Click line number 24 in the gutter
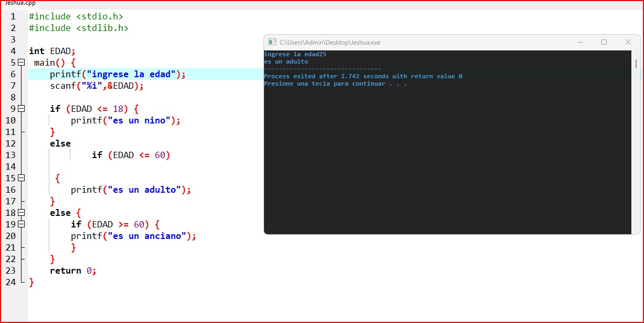644x323 pixels. [x=11, y=282]
